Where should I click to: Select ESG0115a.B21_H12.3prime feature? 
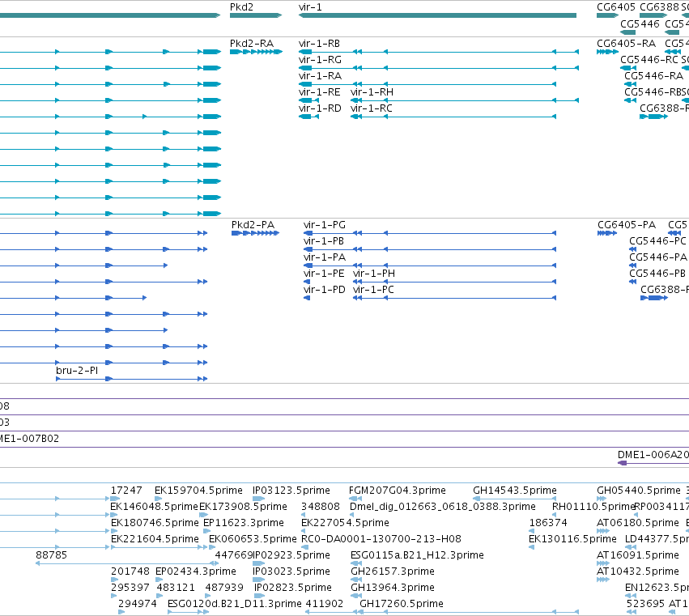(417, 556)
